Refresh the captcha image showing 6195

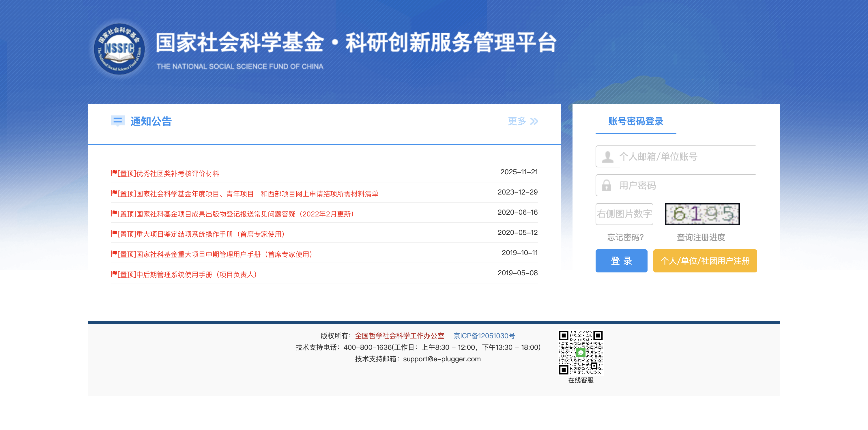pos(702,214)
